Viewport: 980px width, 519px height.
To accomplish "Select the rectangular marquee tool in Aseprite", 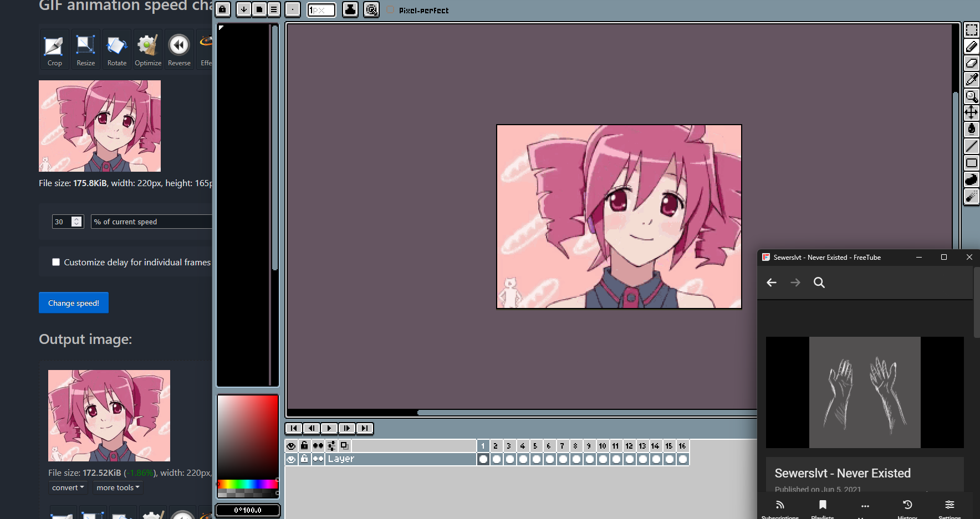I will tap(972, 30).
